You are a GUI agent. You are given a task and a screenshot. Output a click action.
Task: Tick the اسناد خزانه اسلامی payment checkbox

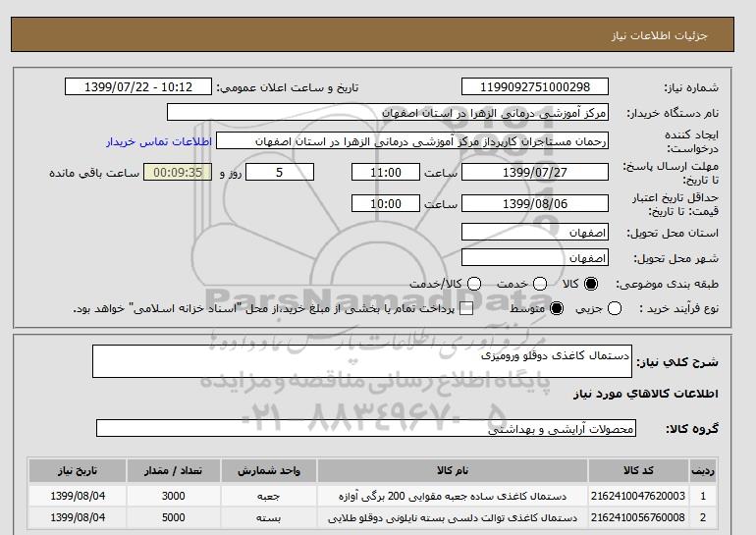click(x=466, y=309)
